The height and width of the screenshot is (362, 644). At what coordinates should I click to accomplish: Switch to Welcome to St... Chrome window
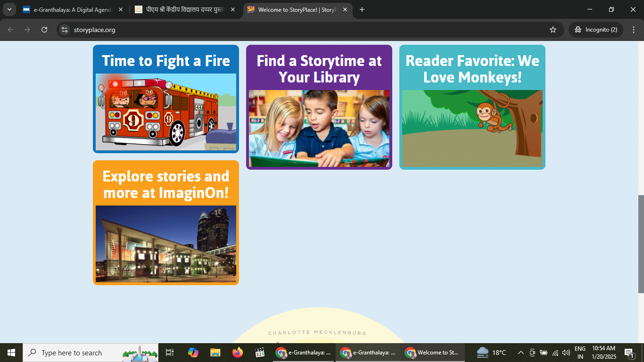(432, 353)
